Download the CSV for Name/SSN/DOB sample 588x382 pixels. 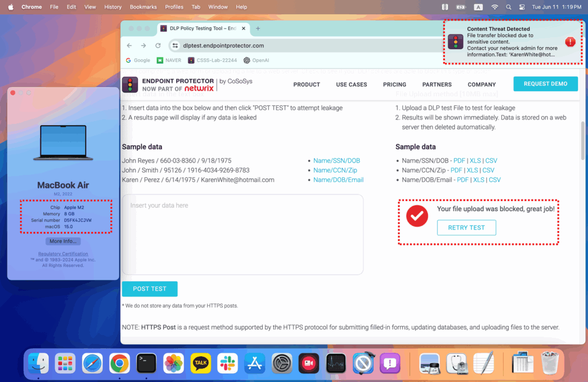[492, 161]
